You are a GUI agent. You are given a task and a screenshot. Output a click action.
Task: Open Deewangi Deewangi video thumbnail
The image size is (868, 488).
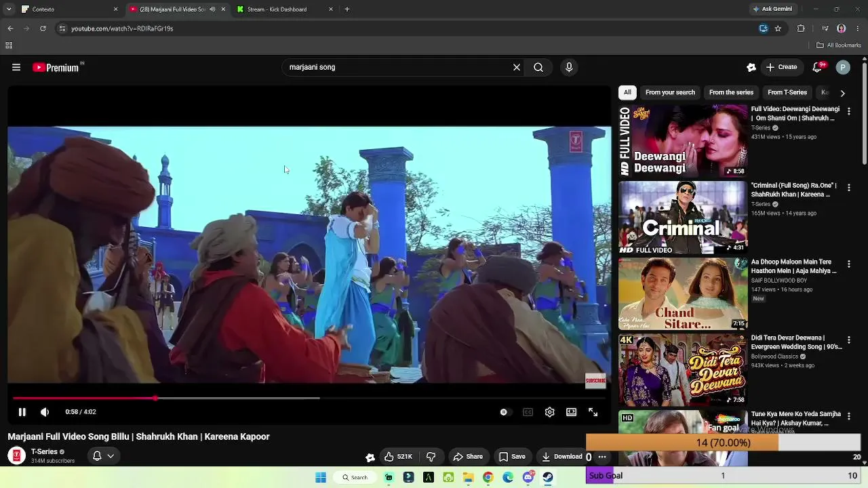tap(683, 141)
